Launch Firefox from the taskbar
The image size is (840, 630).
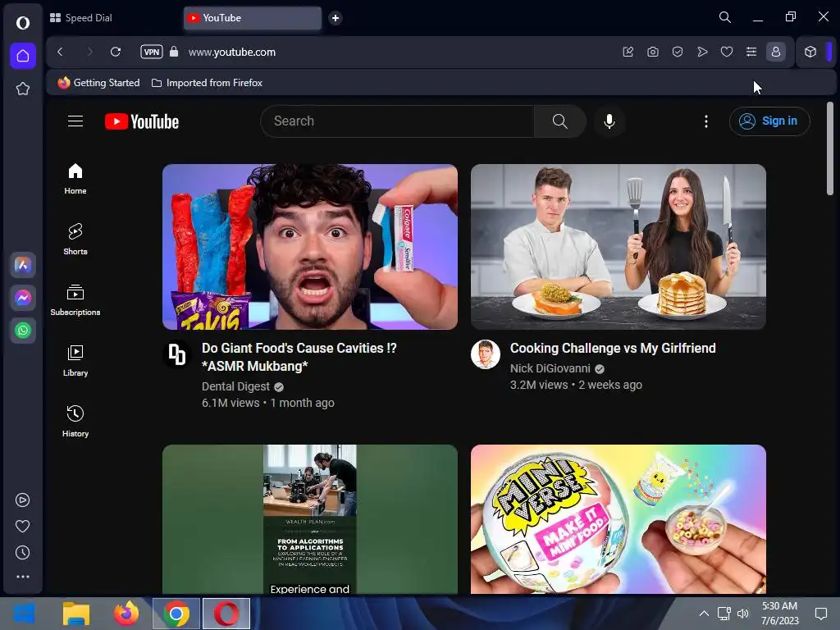[126, 614]
